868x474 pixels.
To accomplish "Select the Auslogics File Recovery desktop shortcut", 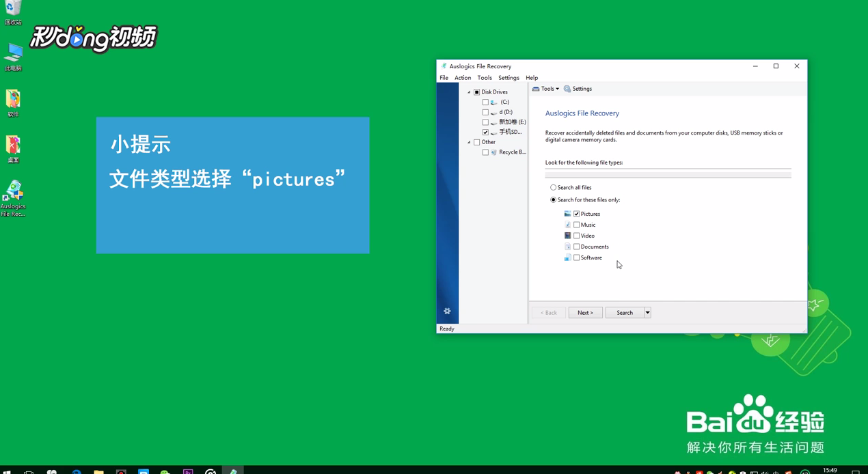I will point(13,199).
